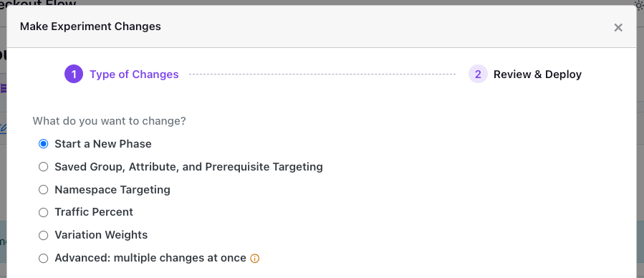The width and height of the screenshot is (644, 278).
Task: Click the Make Experiment Changes title text
Action: pos(90,27)
